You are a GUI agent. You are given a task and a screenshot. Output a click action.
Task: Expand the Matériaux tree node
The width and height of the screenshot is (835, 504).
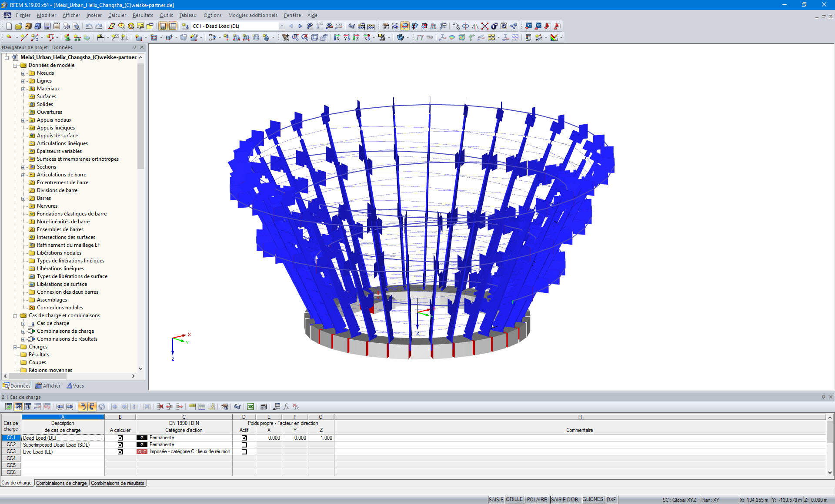click(23, 89)
